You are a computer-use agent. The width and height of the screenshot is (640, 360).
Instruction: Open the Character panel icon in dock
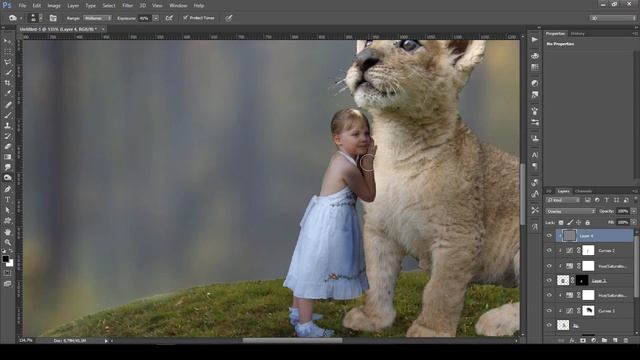(535, 155)
